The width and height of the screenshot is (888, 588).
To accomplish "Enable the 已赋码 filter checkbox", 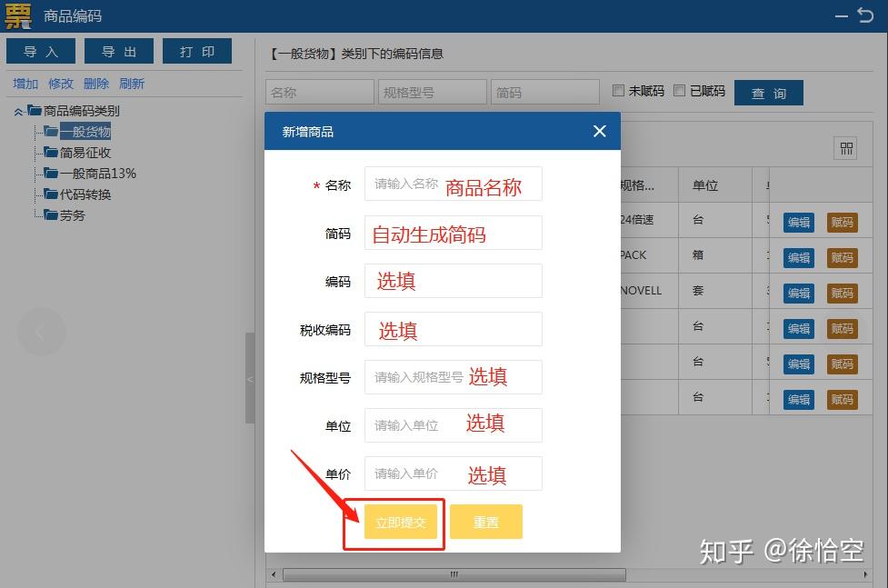I will coord(680,91).
